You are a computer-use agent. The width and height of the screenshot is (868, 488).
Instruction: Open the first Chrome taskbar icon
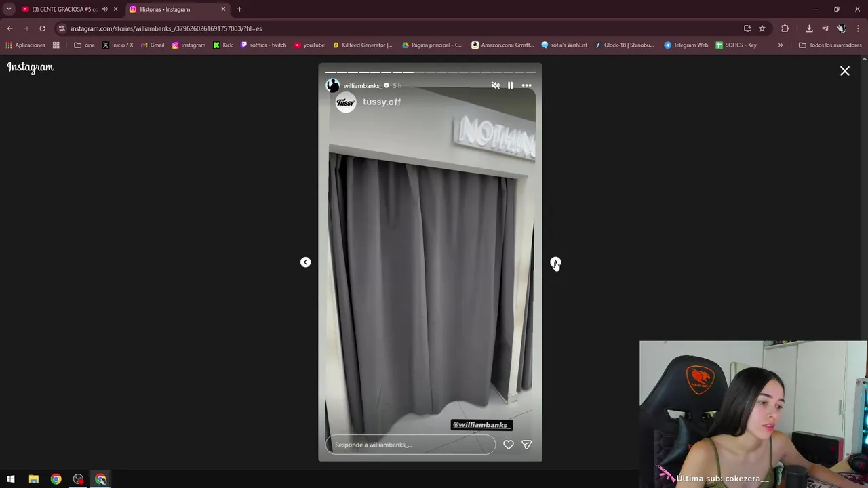[x=56, y=479]
